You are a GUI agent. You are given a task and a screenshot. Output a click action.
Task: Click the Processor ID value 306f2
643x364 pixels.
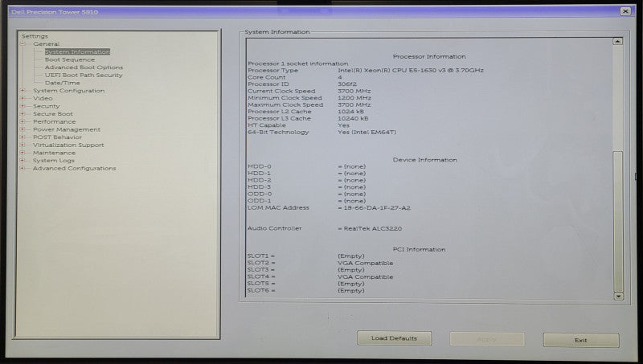click(347, 84)
